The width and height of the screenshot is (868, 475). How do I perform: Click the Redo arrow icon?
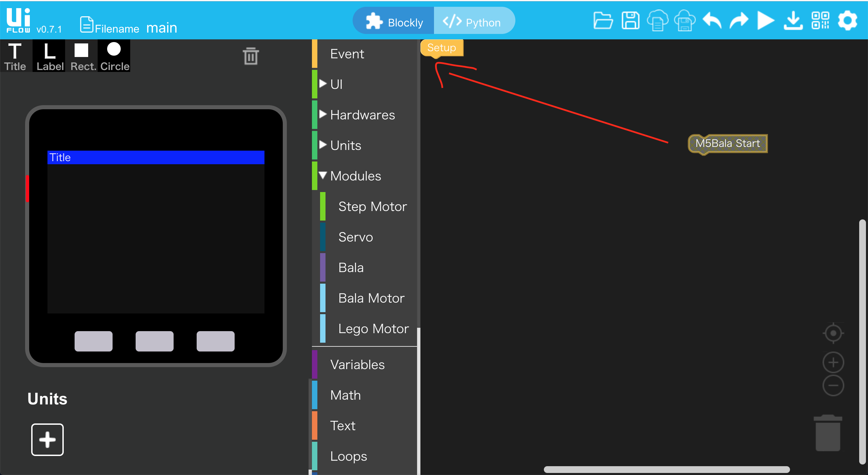[739, 21]
